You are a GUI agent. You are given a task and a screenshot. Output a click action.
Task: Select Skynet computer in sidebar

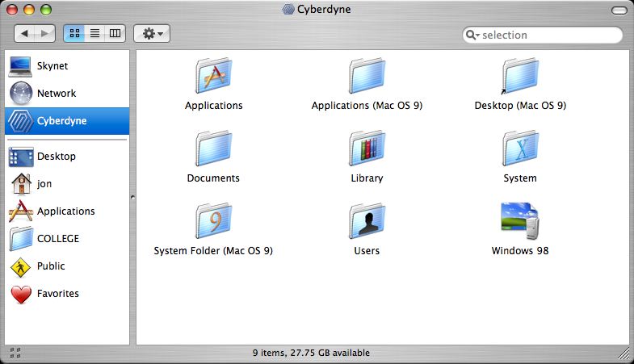67,66
